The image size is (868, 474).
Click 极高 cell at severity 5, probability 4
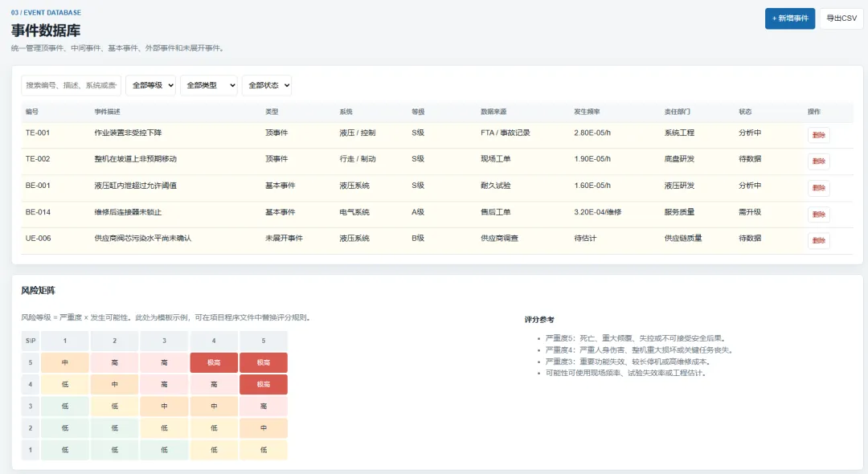(214, 363)
